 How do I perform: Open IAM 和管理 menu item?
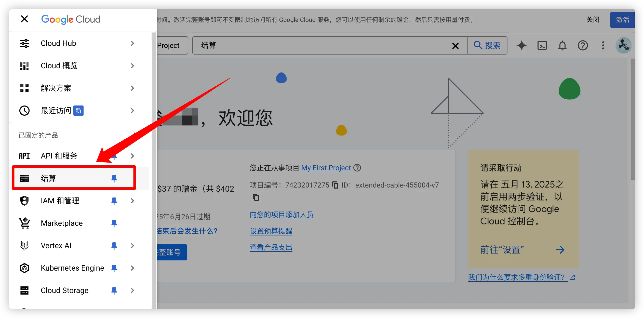[79, 201]
